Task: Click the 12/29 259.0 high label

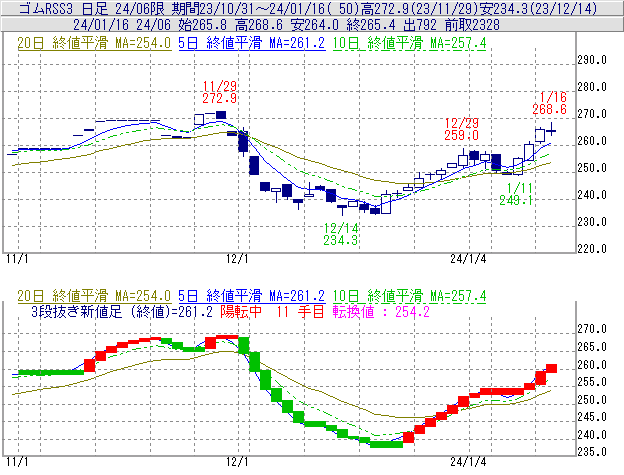Action: point(462,129)
